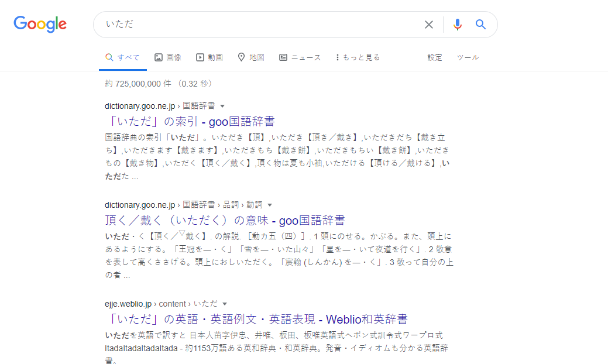Click the blue magnifier search button

coord(481,25)
